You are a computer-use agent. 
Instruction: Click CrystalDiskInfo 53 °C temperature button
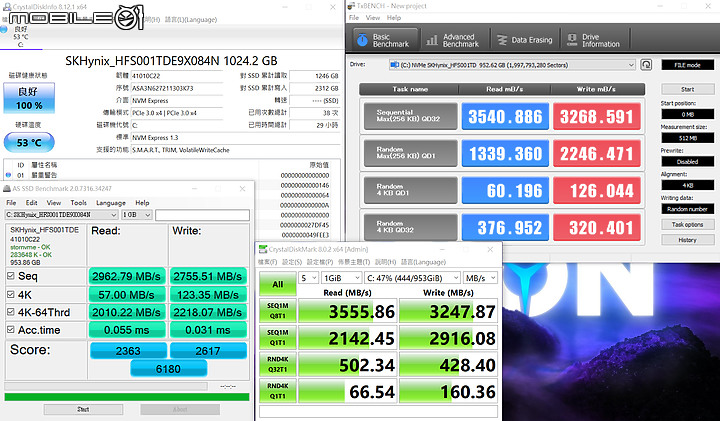click(29, 142)
